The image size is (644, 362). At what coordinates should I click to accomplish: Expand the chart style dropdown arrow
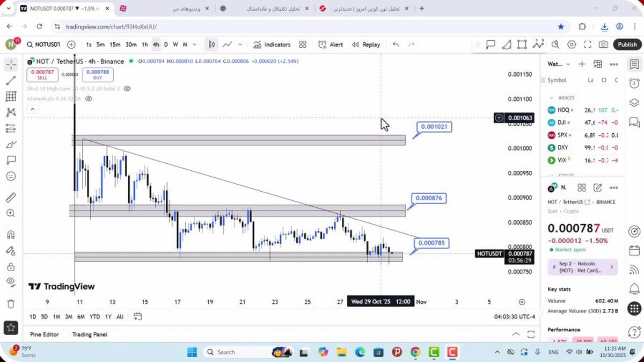[x=240, y=45]
